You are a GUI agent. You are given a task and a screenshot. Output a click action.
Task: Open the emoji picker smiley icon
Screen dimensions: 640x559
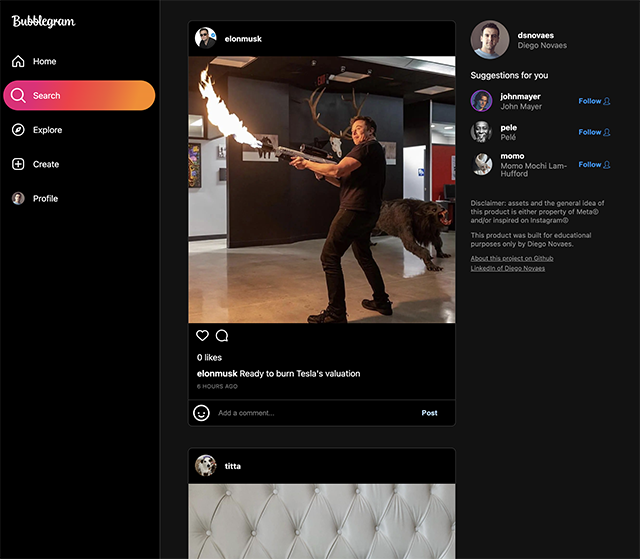[201, 413]
